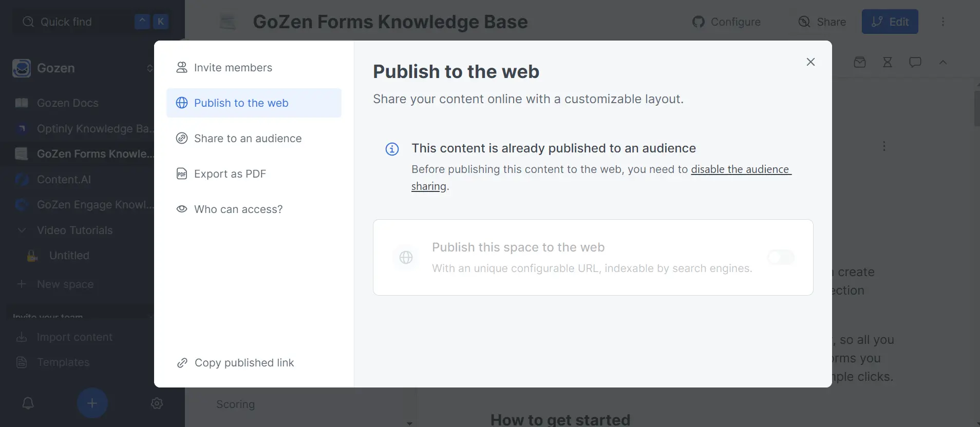Click the notifications bell icon

(28, 403)
